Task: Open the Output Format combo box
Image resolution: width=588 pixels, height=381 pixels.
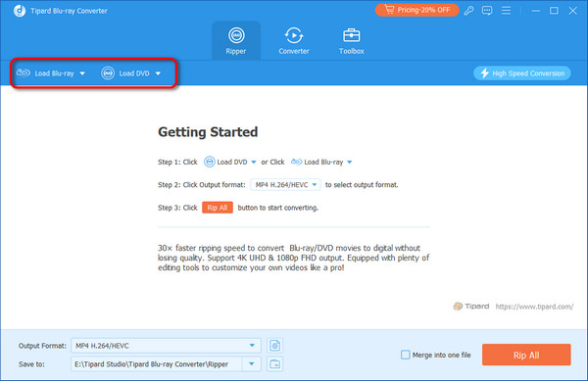Action: pos(166,346)
